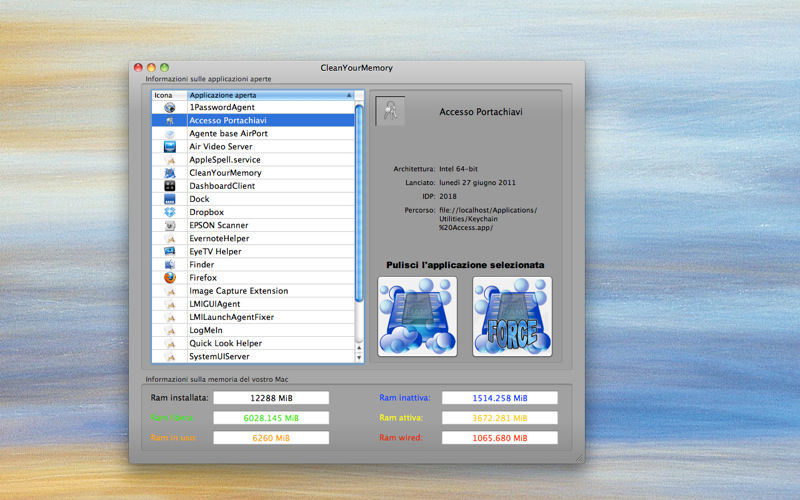Click the LMIGUIAgent icon

(170, 304)
